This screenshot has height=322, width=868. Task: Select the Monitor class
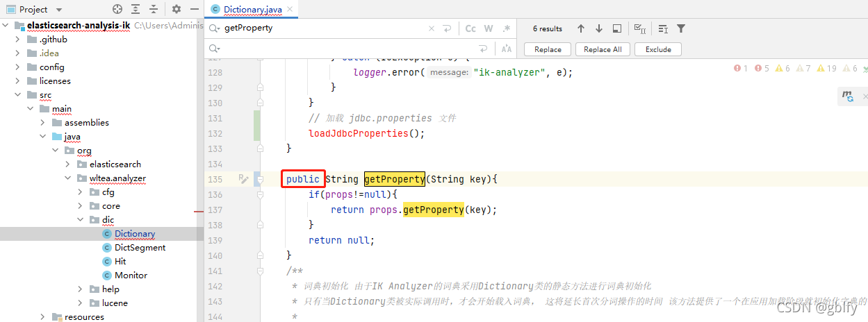(x=131, y=276)
